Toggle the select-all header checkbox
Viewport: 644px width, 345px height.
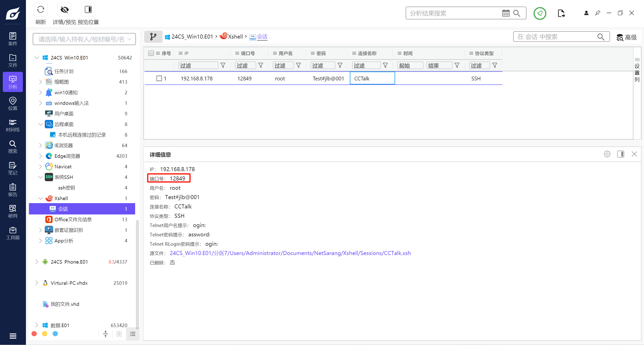pos(151,53)
